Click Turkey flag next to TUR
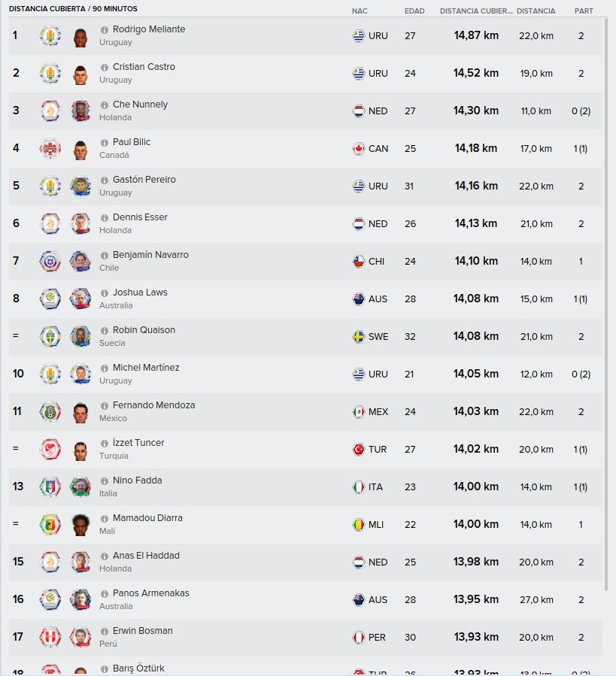616x676 pixels. (x=359, y=449)
